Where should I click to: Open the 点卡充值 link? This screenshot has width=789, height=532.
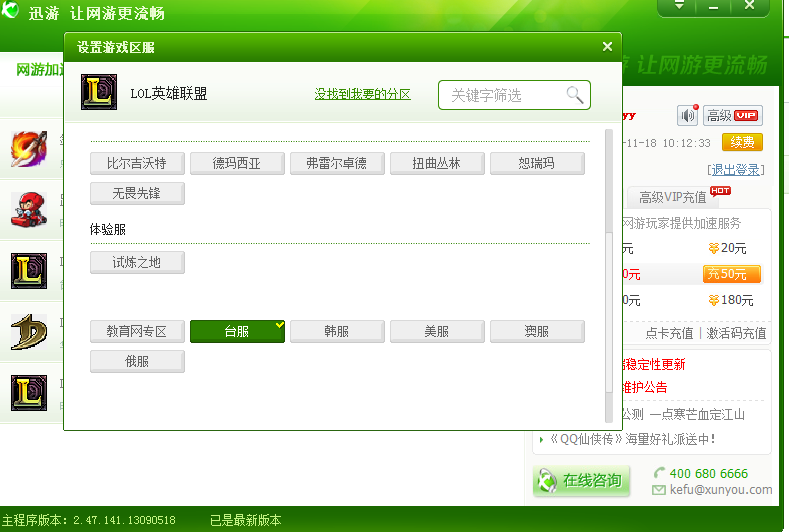pos(669,333)
